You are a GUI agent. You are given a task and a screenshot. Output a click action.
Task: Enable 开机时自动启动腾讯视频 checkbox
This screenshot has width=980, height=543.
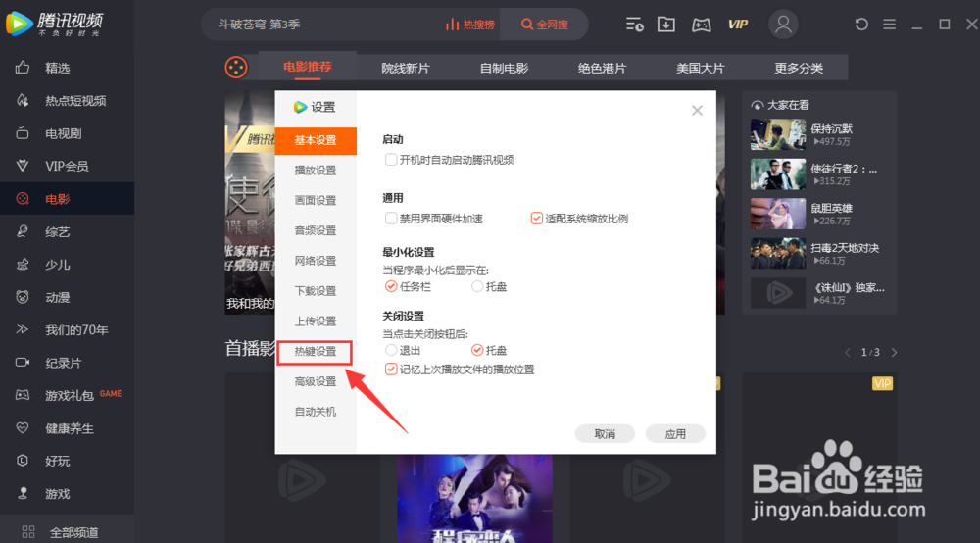pos(391,160)
